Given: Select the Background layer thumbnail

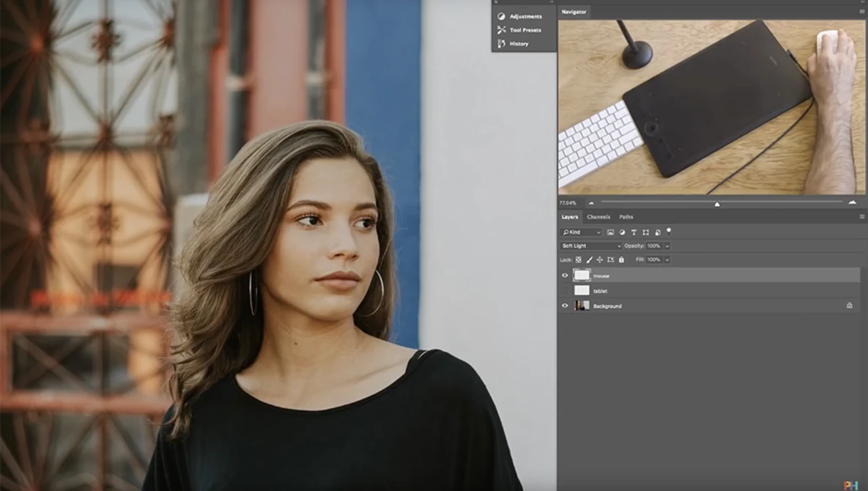Looking at the screenshot, I should [582, 306].
